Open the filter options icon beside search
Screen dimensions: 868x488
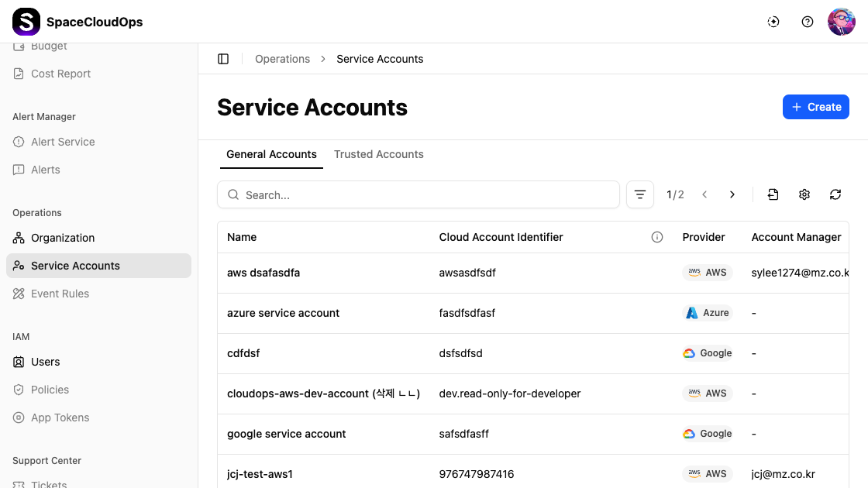click(639, 194)
